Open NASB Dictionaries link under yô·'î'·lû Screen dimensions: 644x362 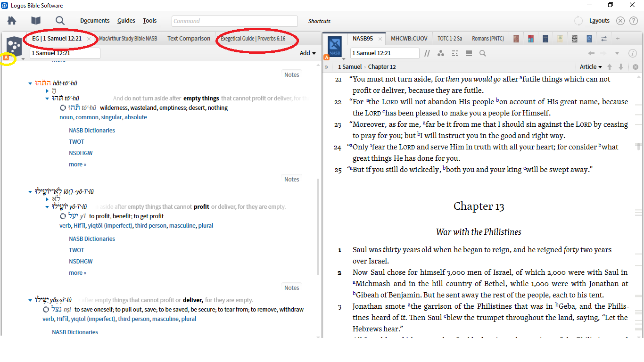coord(92,239)
